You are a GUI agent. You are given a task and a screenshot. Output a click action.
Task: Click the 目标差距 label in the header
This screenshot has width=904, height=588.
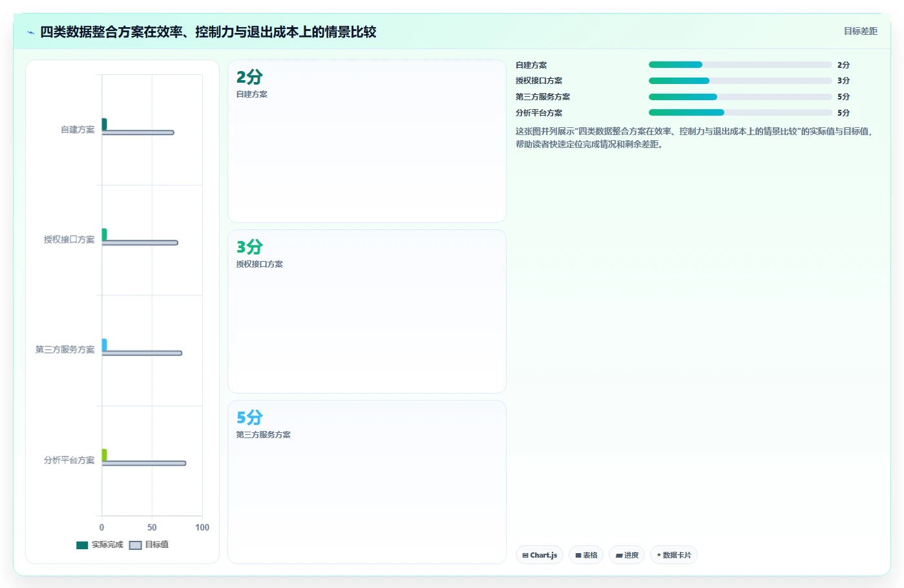click(x=861, y=31)
